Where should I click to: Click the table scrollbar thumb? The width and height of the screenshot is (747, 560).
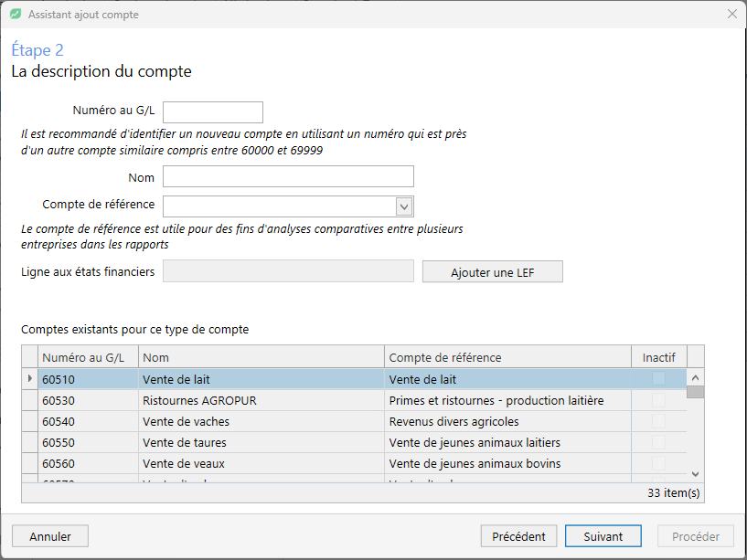pos(695,392)
